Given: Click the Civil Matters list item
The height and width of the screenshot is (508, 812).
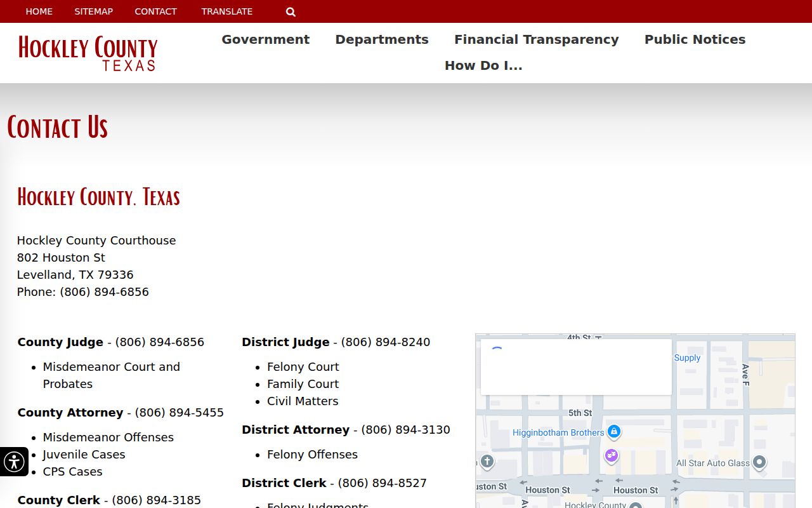Looking at the screenshot, I should pos(303,401).
